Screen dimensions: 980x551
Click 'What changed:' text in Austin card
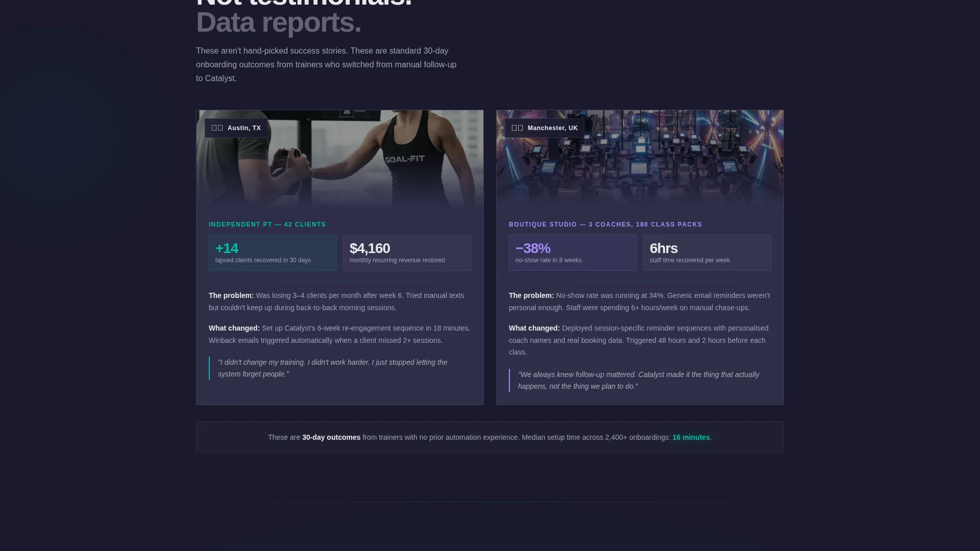234,328
